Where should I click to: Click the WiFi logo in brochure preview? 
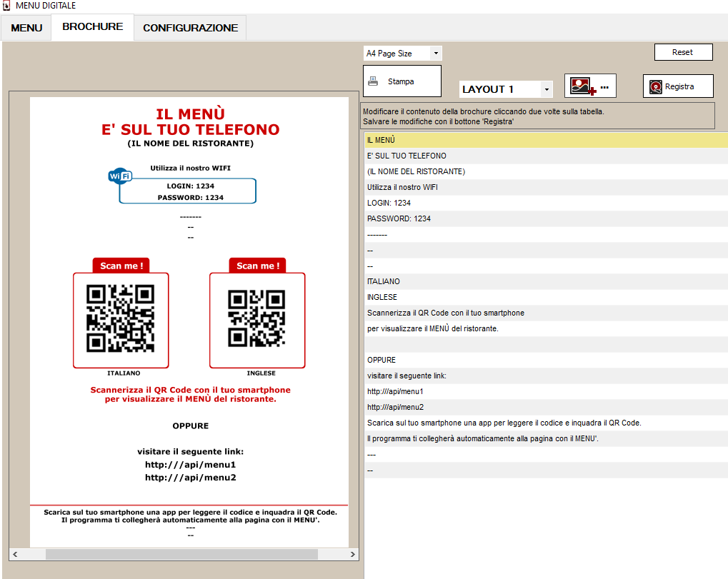click(119, 176)
